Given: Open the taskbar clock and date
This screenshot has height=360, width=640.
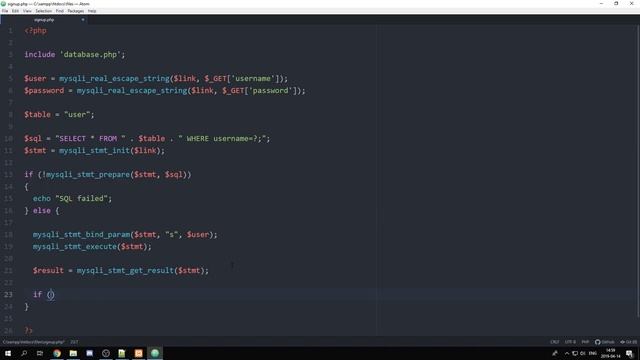Looking at the screenshot, I should tap(611, 353).
